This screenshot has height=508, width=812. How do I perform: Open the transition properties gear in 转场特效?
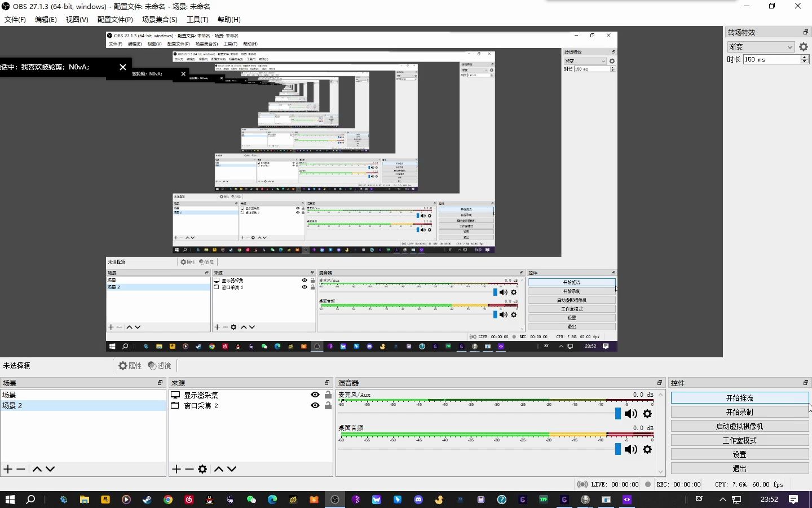point(804,47)
